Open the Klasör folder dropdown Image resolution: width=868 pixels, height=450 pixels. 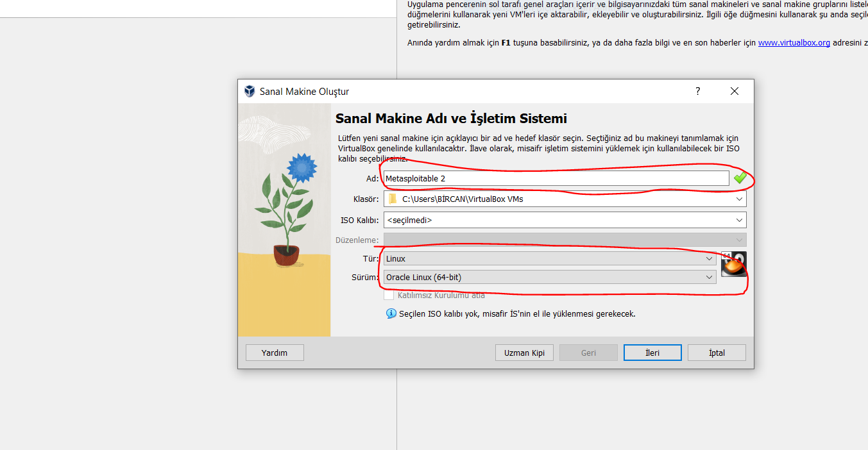coord(565,199)
